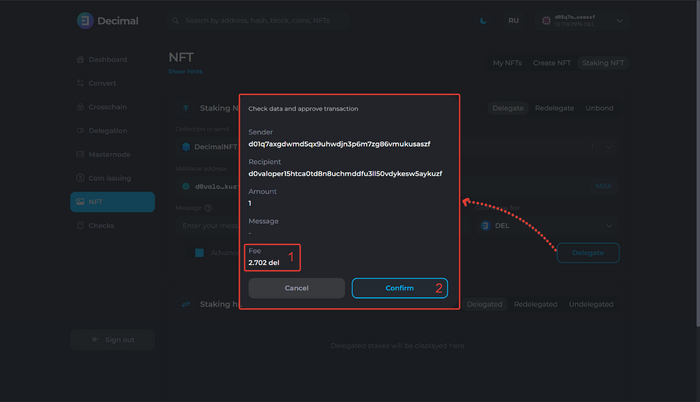Toggle the Advanced checkbox
Screen dimensions: 700x402
point(200,253)
